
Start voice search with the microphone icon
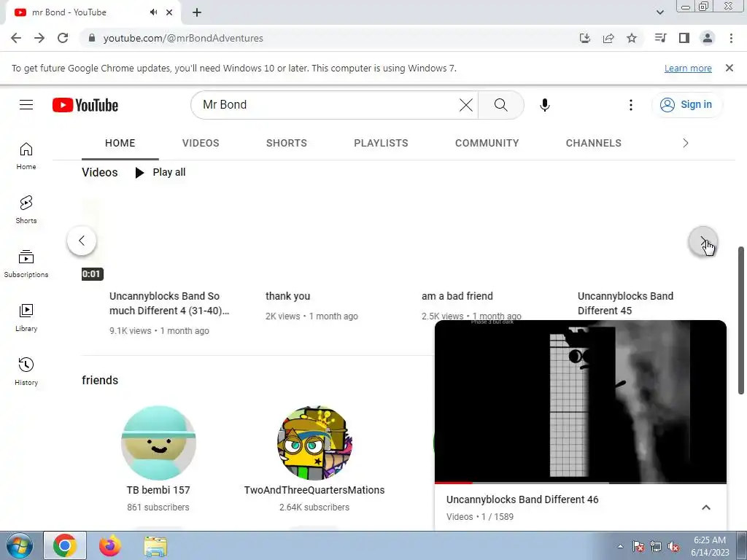(x=544, y=105)
